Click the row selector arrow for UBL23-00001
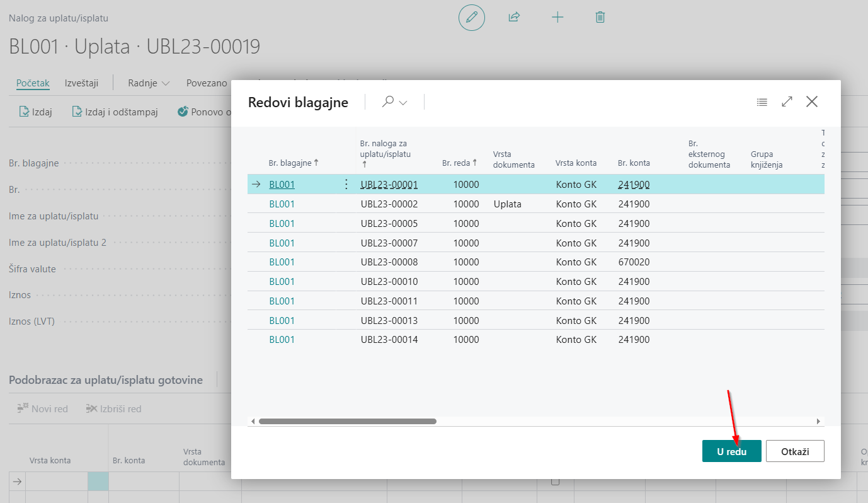Image resolution: width=868 pixels, height=503 pixels. [256, 185]
